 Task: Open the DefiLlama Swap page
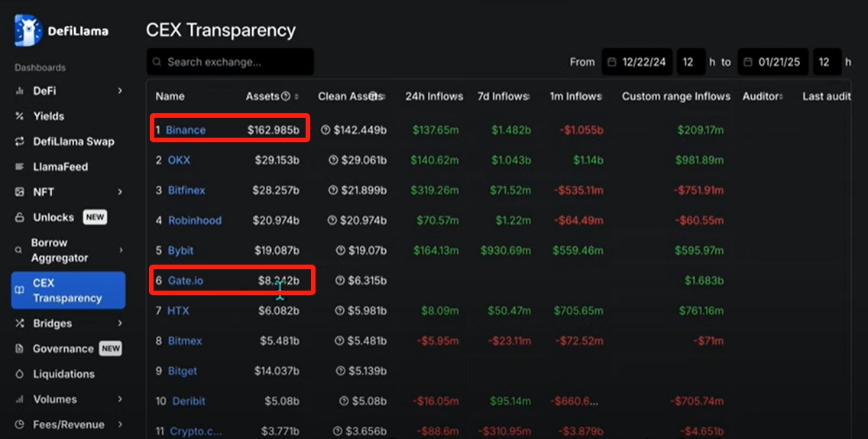point(73,141)
